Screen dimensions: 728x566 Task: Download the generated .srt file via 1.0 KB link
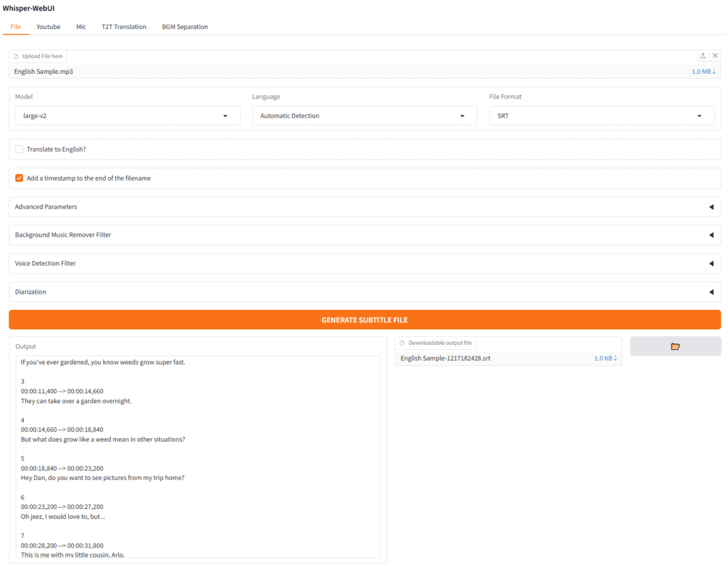605,358
